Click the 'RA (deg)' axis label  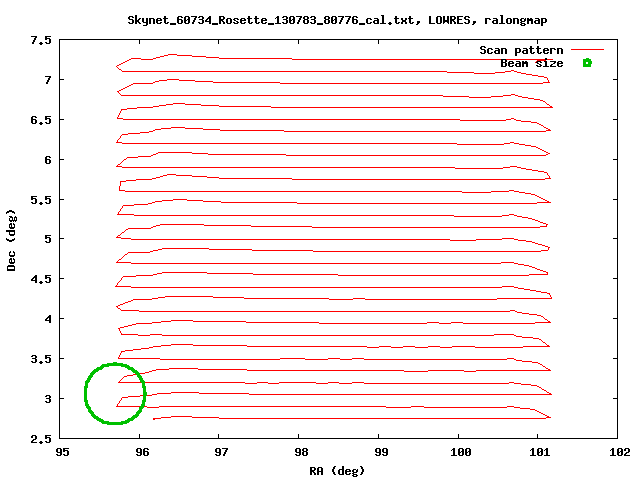coord(337,471)
